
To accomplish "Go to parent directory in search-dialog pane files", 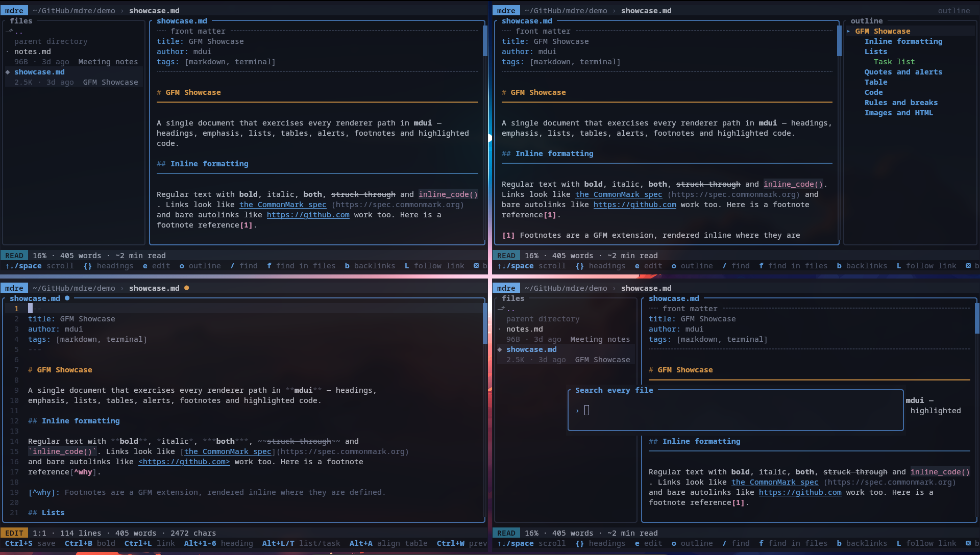I will click(543, 319).
